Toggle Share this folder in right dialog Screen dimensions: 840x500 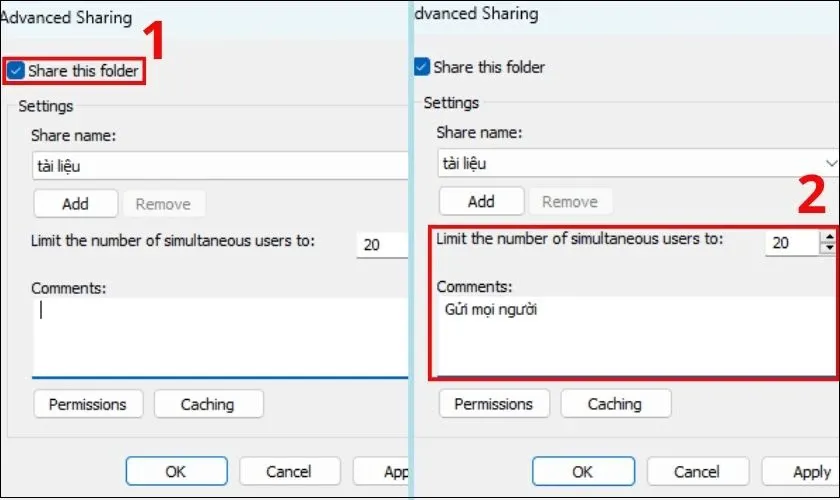pyautogui.click(x=422, y=67)
